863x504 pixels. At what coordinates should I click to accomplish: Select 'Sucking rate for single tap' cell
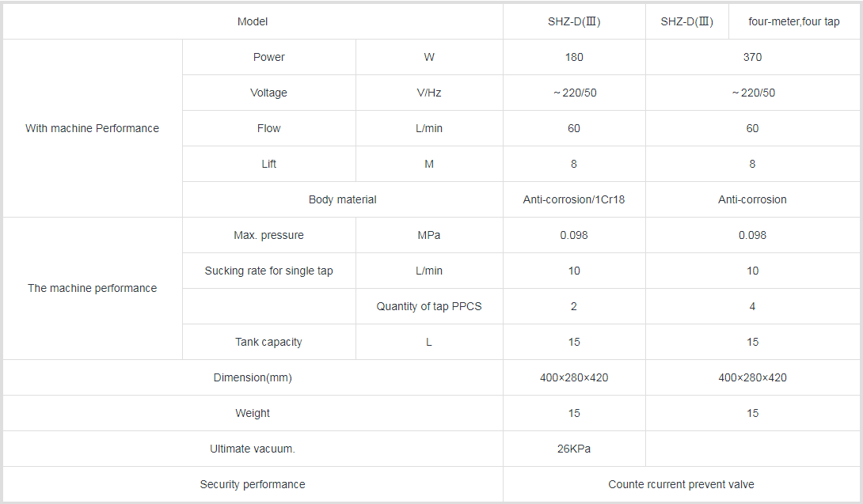pyautogui.click(x=269, y=271)
